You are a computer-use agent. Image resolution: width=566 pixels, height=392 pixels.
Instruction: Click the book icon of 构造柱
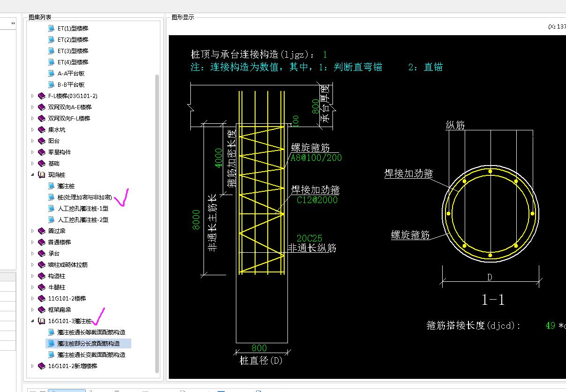click(x=42, y=276)
